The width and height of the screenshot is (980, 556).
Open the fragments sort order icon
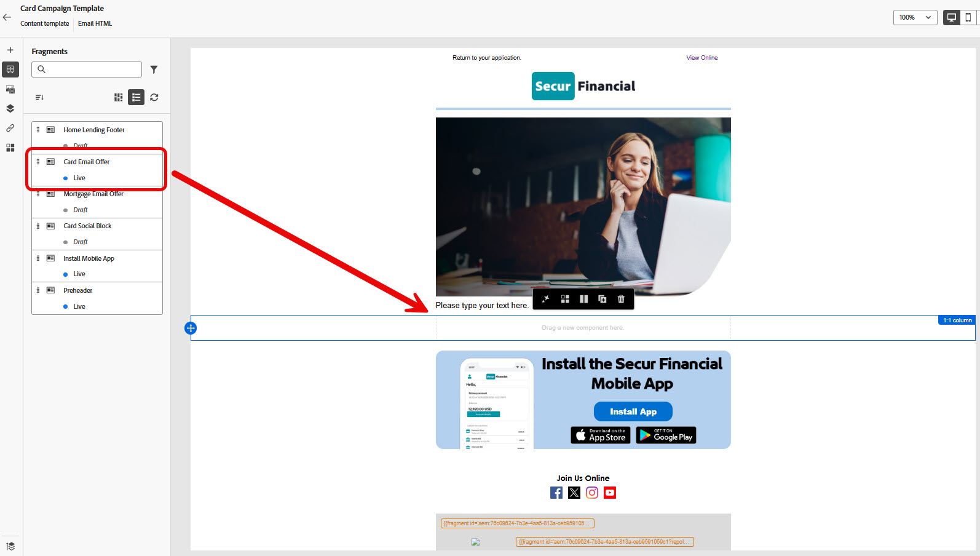pos(39,97)
